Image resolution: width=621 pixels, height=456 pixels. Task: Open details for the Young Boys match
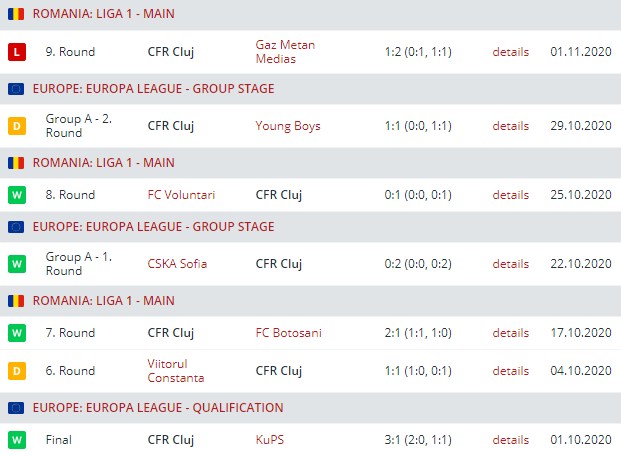(x=510, y=126)
